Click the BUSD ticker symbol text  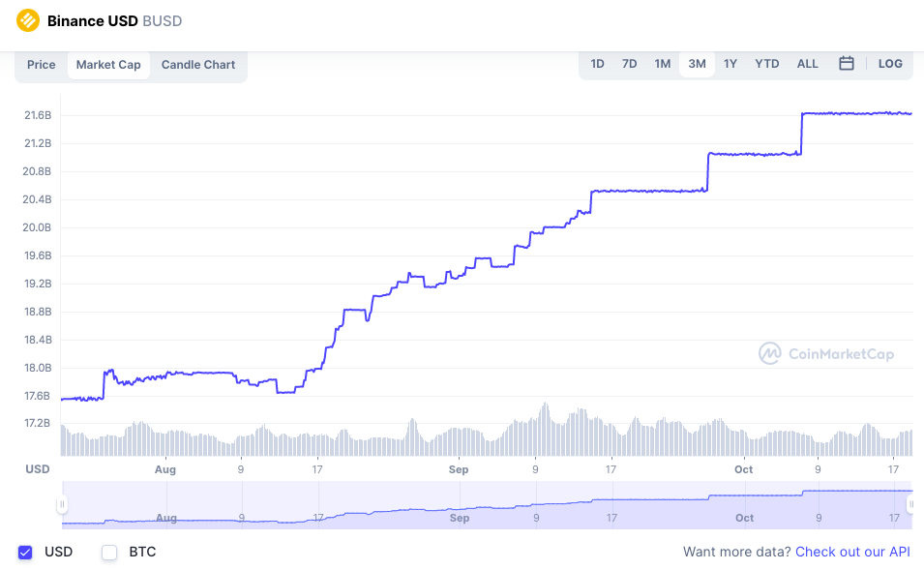[x=162, y=21]
